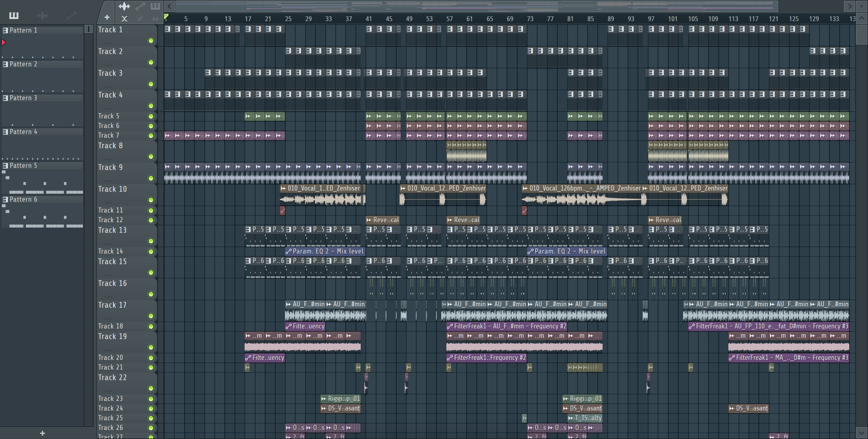Mute Track 4 using its green LED
Viewport: 868px width, 439px height.
pyautogui.click(x=151, y=106)
